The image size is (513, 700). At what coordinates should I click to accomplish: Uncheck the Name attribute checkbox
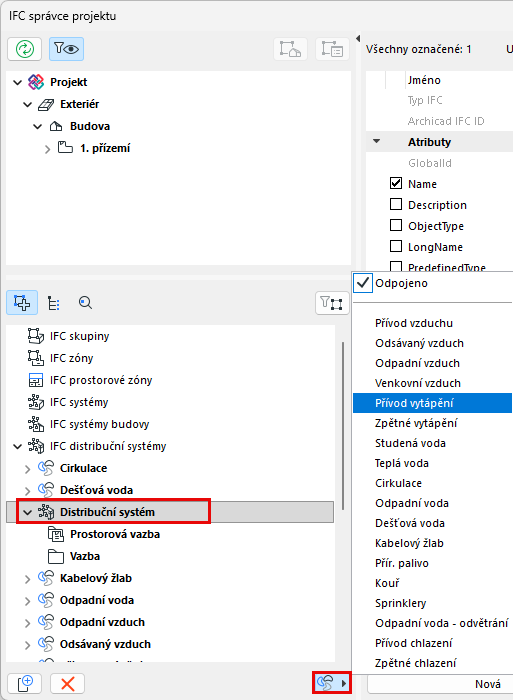point(396,183)
